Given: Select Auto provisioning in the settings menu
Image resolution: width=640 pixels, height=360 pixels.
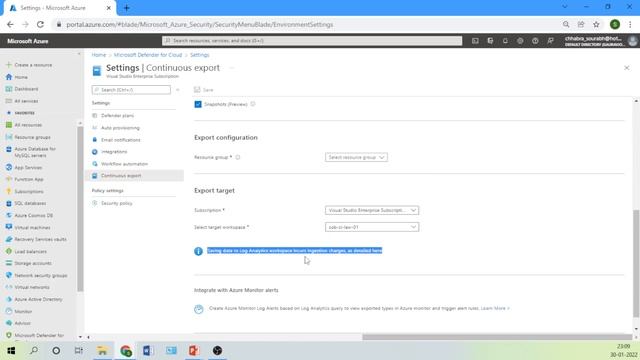Looking at the screenshot, I should pos(120,128).
